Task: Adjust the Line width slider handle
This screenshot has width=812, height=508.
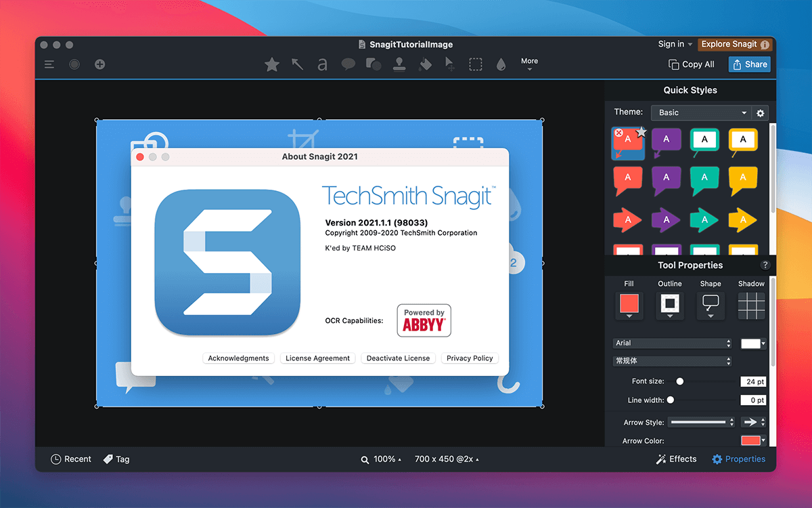Action: click(671, 400)
